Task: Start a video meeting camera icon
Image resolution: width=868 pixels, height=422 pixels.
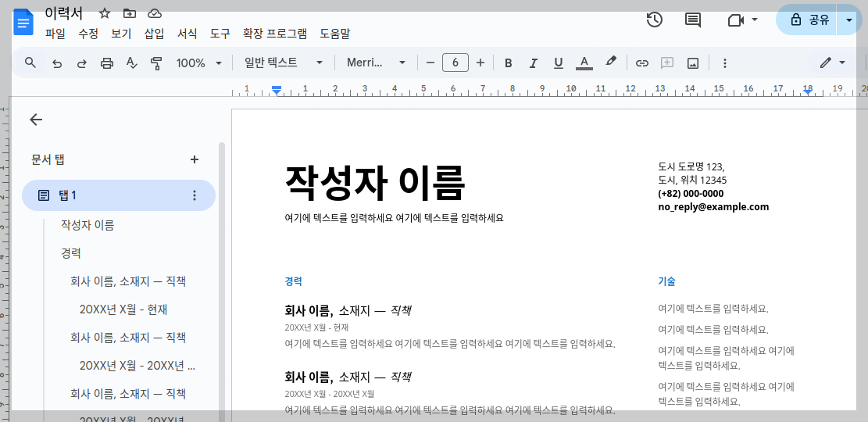Action: pyautogui.click(x=735, y=20)
